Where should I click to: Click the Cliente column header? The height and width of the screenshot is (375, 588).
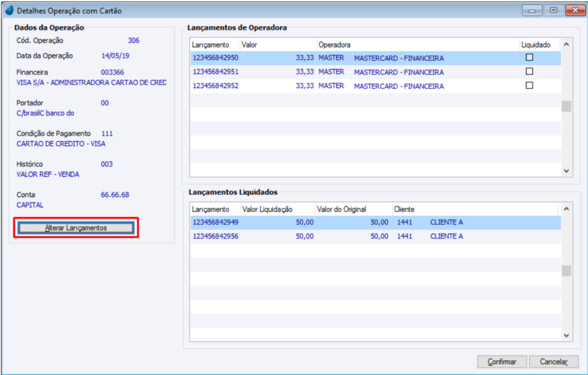[x=475, y=209]
